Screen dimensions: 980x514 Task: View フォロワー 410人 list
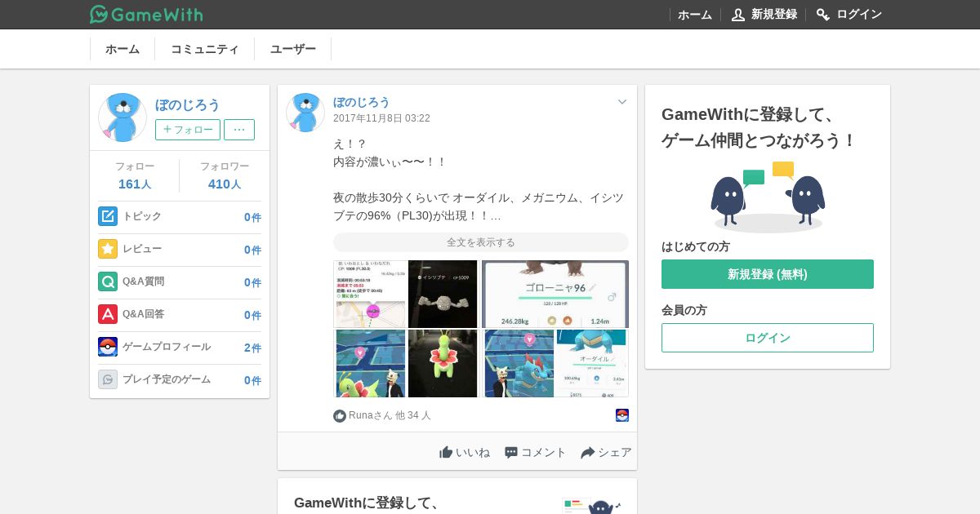(225, 175)
